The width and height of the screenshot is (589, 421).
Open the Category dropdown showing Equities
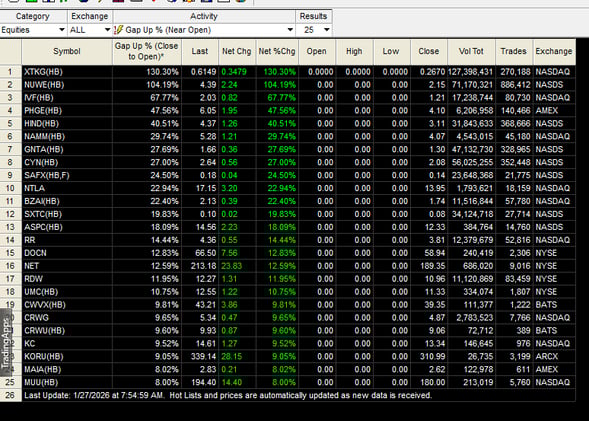(33, 30)
